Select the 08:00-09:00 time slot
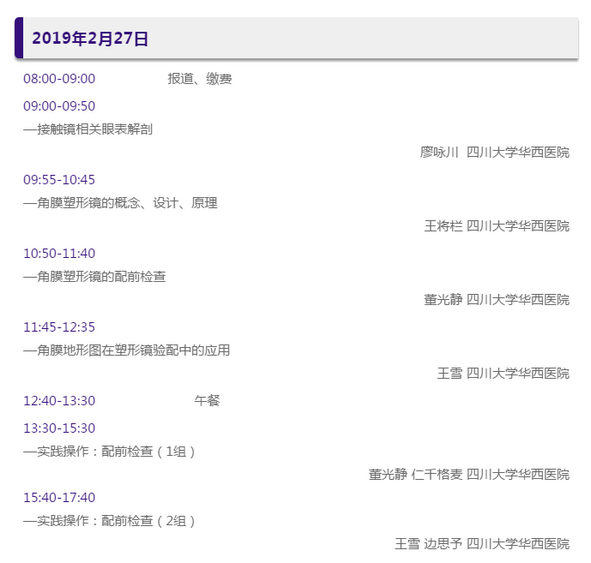This screenshot has height=563, width=591. pos(59,79)
